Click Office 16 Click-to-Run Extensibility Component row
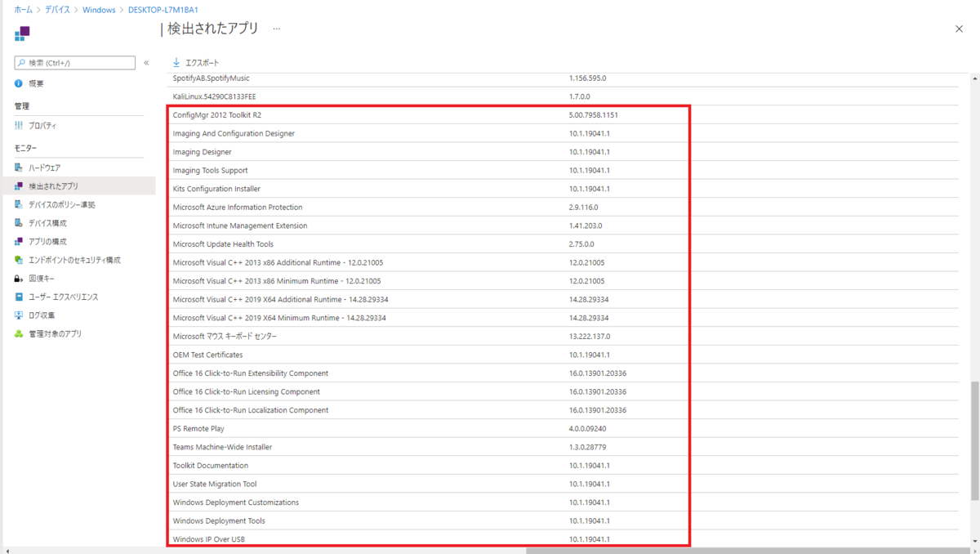980x554 pixels. coord(565,373)
